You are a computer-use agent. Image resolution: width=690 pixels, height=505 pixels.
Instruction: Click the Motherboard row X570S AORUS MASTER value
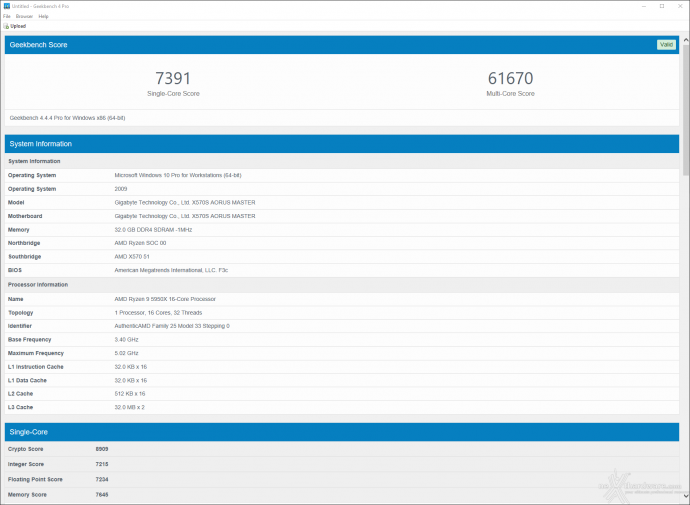[185, 216]
